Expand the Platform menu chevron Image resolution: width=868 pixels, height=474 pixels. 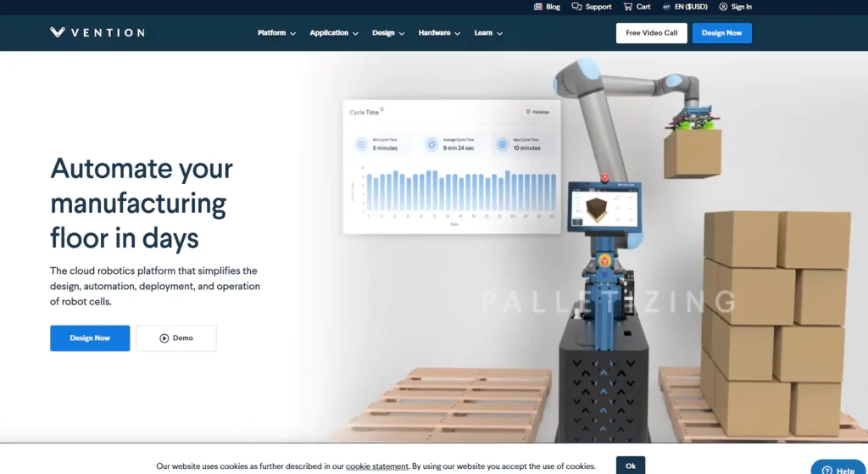pyautogui.click(x=292, y=33)
